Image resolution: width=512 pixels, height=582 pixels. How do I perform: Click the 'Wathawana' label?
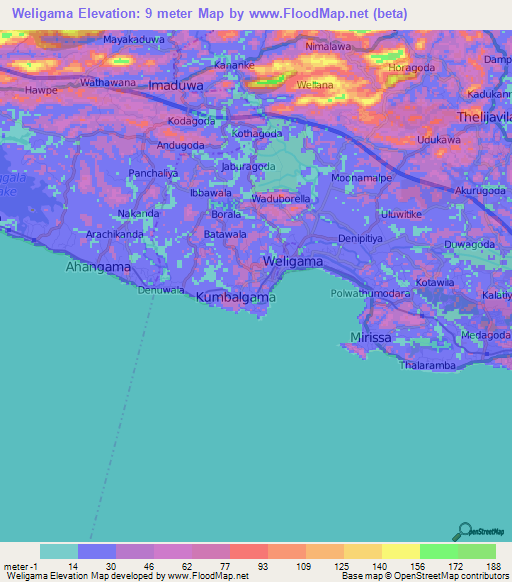[x=108, y=82]
